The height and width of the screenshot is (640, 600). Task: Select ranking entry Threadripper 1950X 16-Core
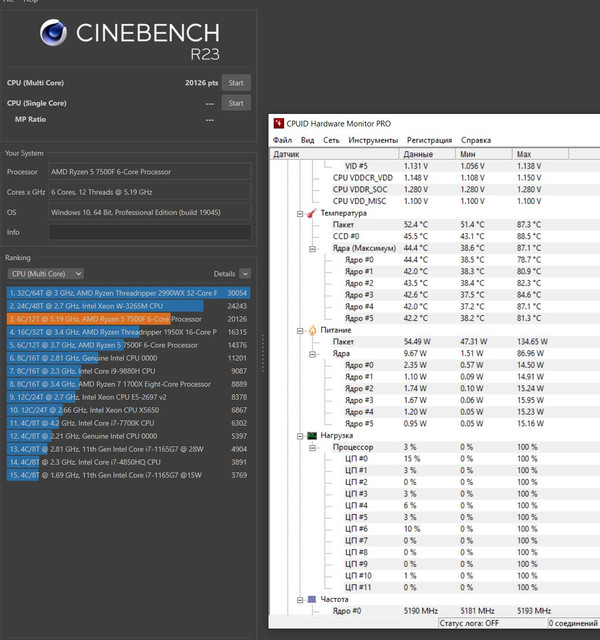[129, 332]
